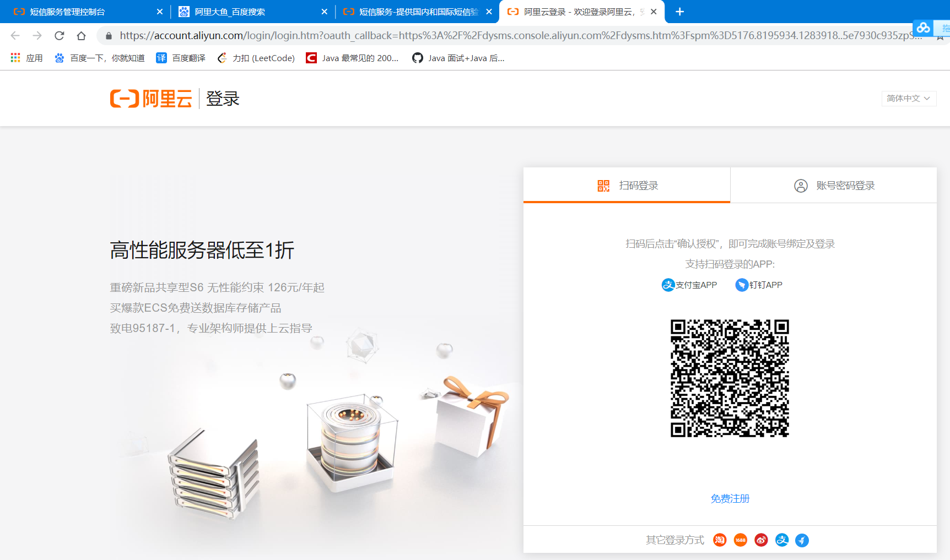Open the 百度一下，你就知道 bookmark
This screenshot has width=950, height=560.
[x=99, y=58]
